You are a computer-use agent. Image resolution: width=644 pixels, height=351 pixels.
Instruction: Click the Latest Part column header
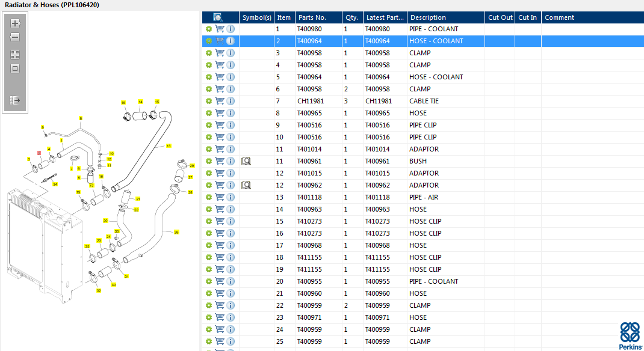(385, 17)
